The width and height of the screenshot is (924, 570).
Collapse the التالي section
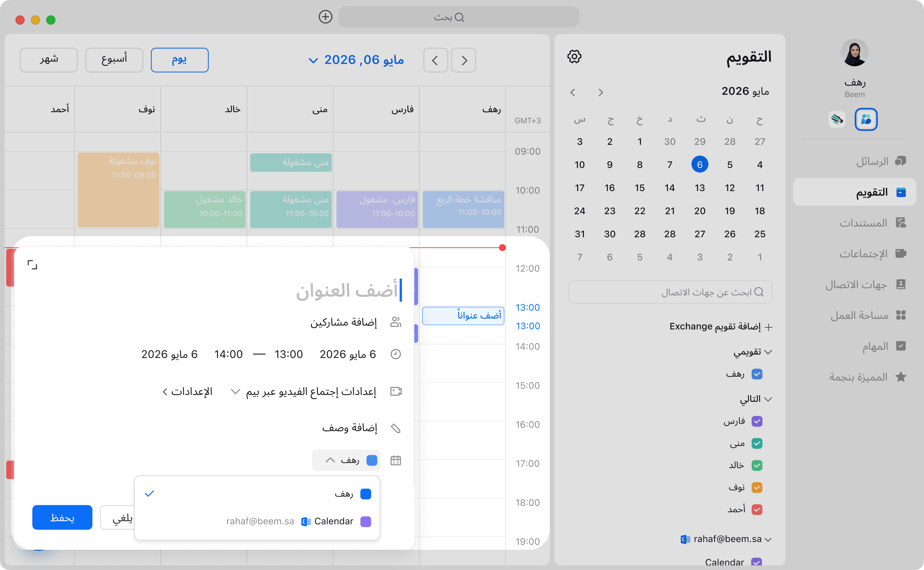[x=768, y=399]
